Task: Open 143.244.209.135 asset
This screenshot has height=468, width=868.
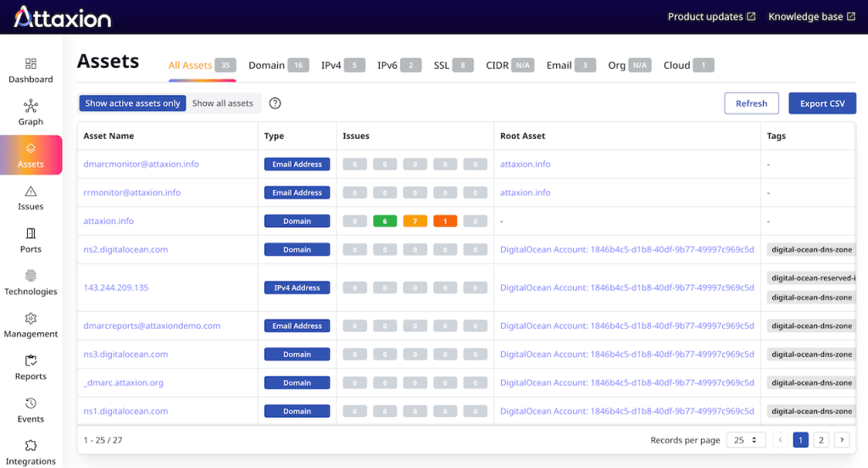Action: click(115, 287)
